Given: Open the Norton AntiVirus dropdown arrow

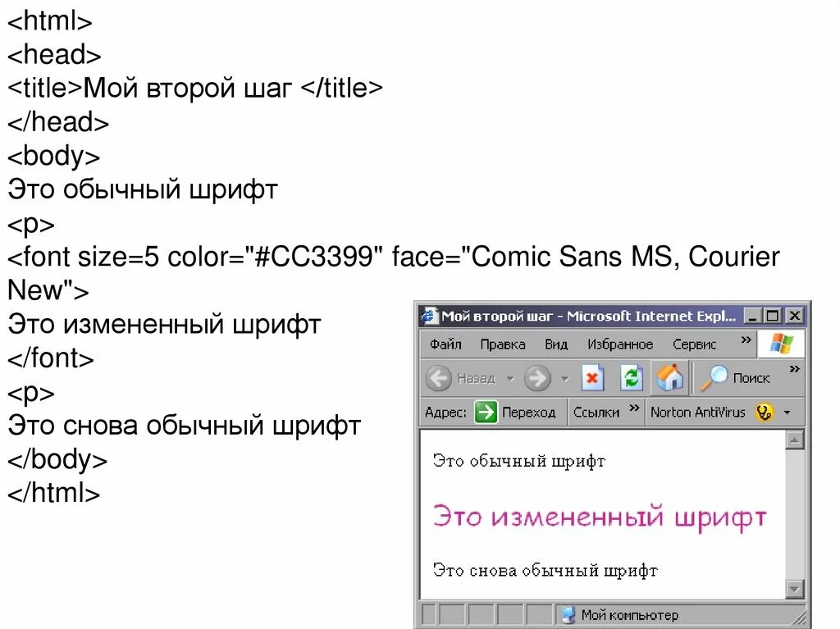Looking at the screenshot, I should [787, 412].
